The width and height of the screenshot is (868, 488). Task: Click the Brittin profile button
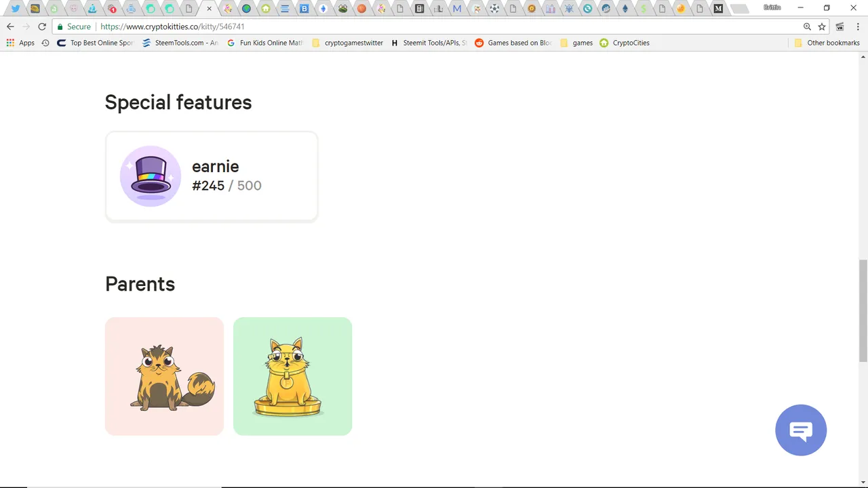pos(772,7)
